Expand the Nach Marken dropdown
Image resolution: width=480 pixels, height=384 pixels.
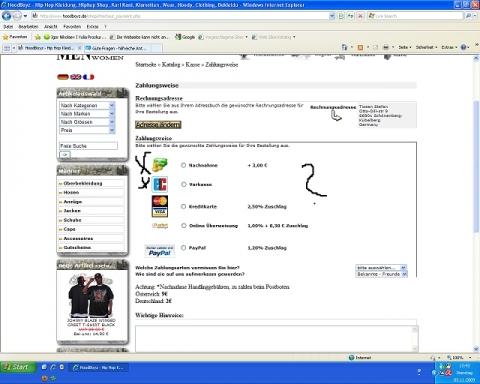[87, 114]
